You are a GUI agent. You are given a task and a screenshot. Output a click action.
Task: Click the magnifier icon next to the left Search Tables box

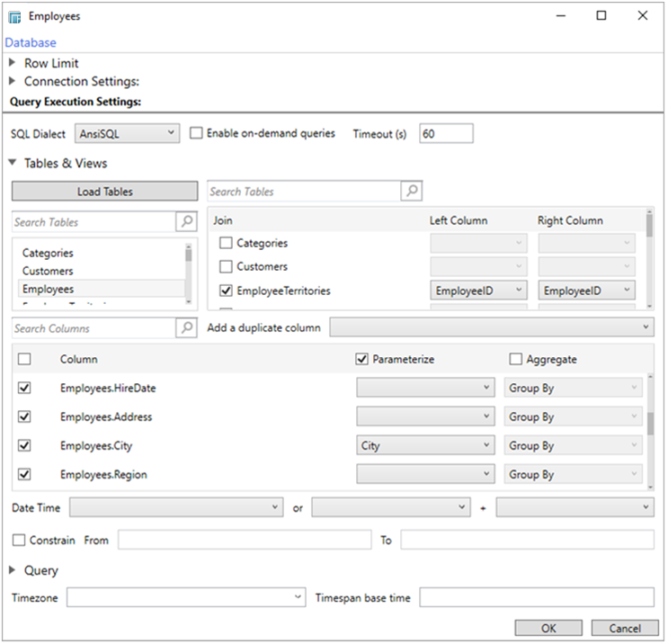[186, 222]
